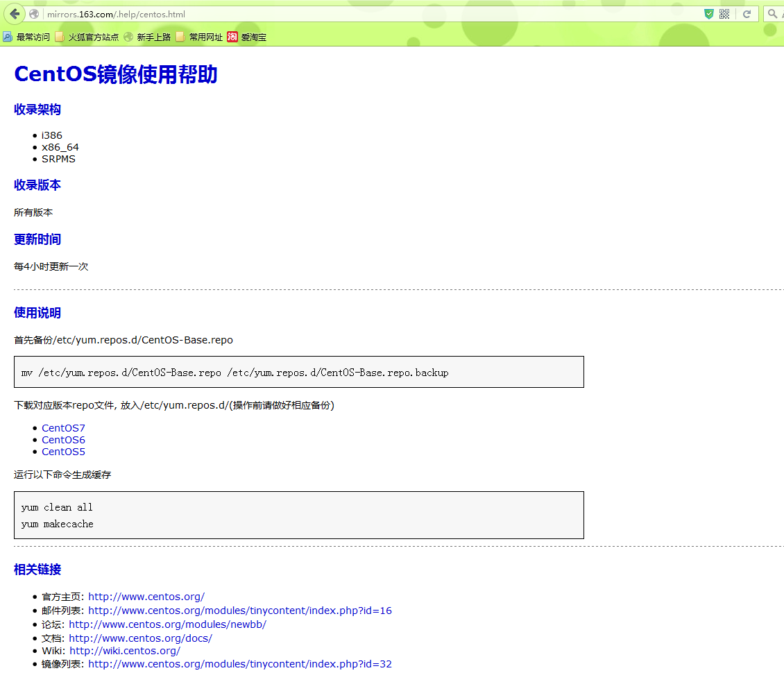Reload the page with the refresh icon
Viewport: 784px width, 682px height.
coord(747,14)
